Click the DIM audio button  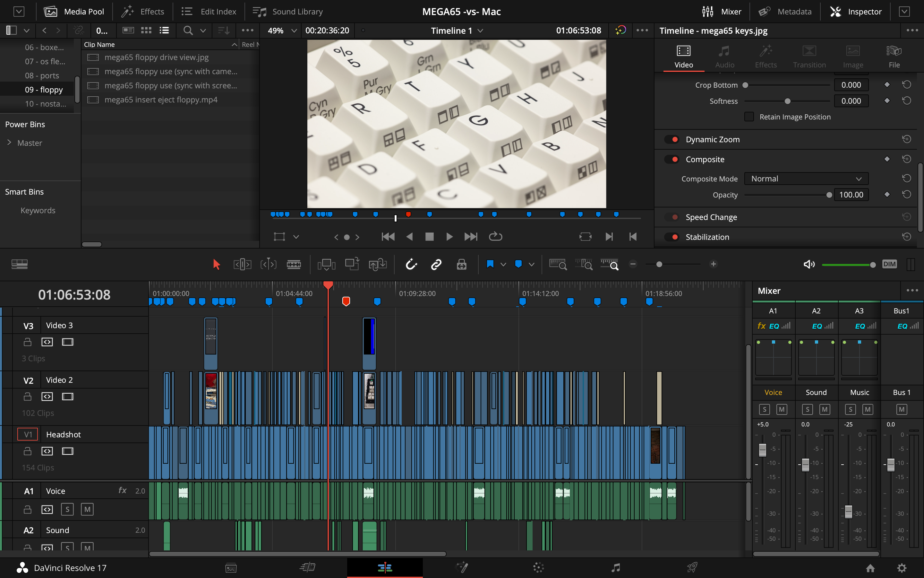click(889, 264)
